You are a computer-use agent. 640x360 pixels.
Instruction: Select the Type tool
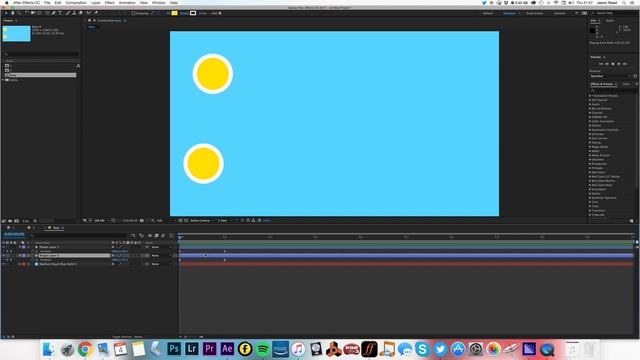[x=60, y=13]
